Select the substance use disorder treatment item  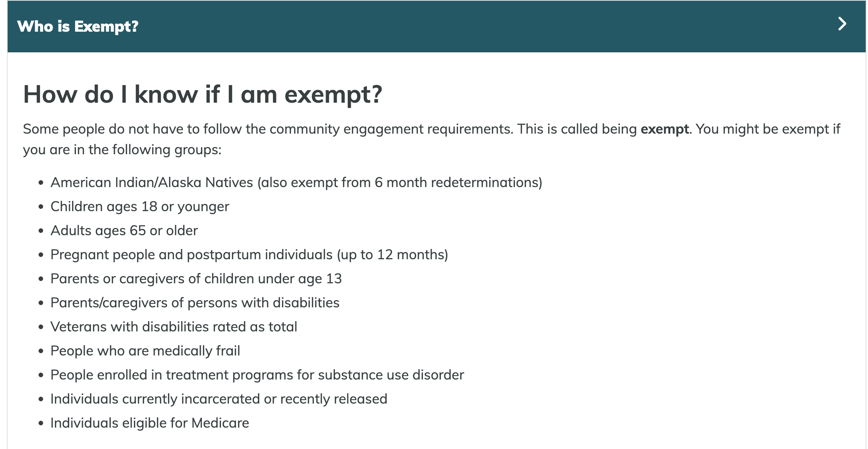coord(257,375)
